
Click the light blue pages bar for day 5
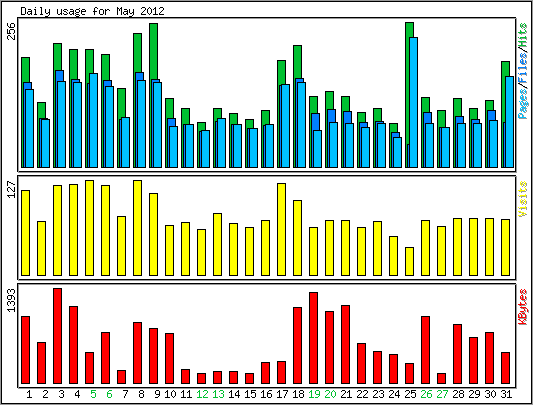click(x=94, y=120)
